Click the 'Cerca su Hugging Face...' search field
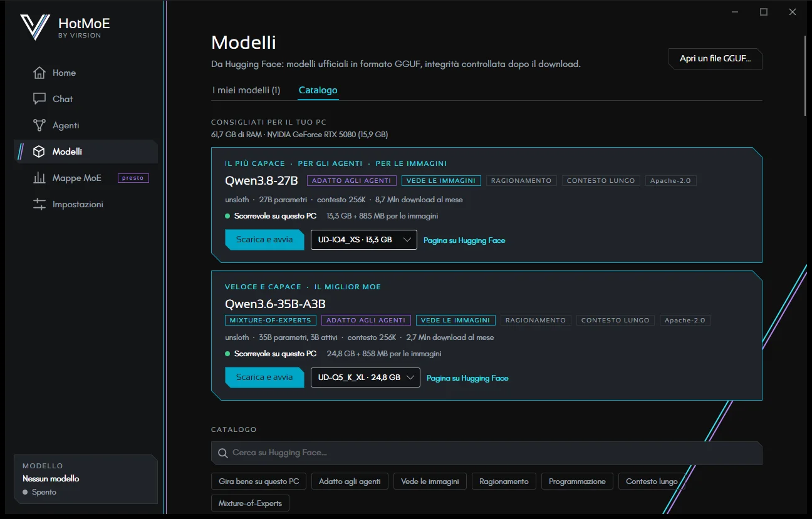 point(487,453)
